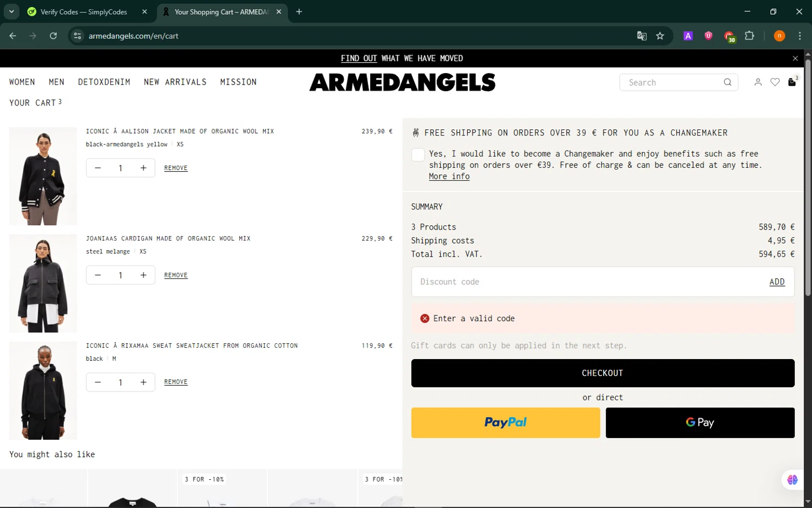Screen dimensions: 812x508
Task: Check the Changemaker membership checkbox
Action: (418, 155)
